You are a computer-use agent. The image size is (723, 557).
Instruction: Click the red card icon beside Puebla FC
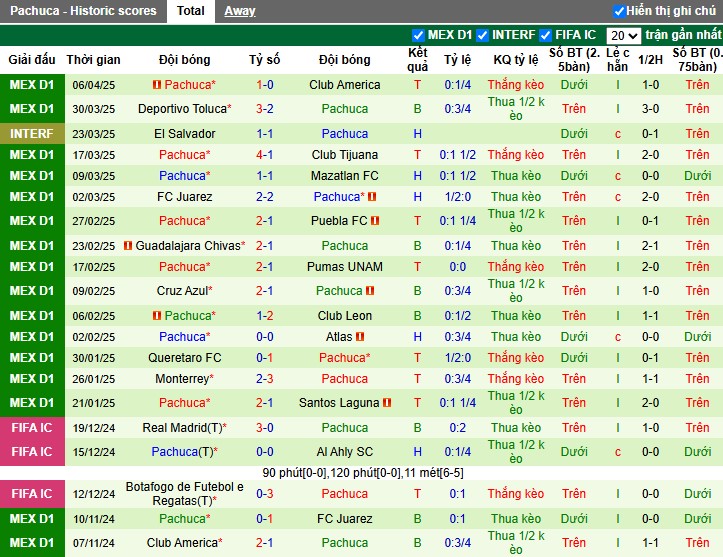(x=375, y=221)
